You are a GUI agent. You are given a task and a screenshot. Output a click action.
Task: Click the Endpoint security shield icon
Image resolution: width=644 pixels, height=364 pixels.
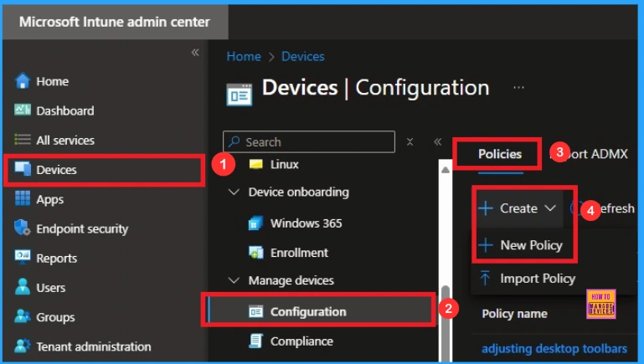[22, 228]
